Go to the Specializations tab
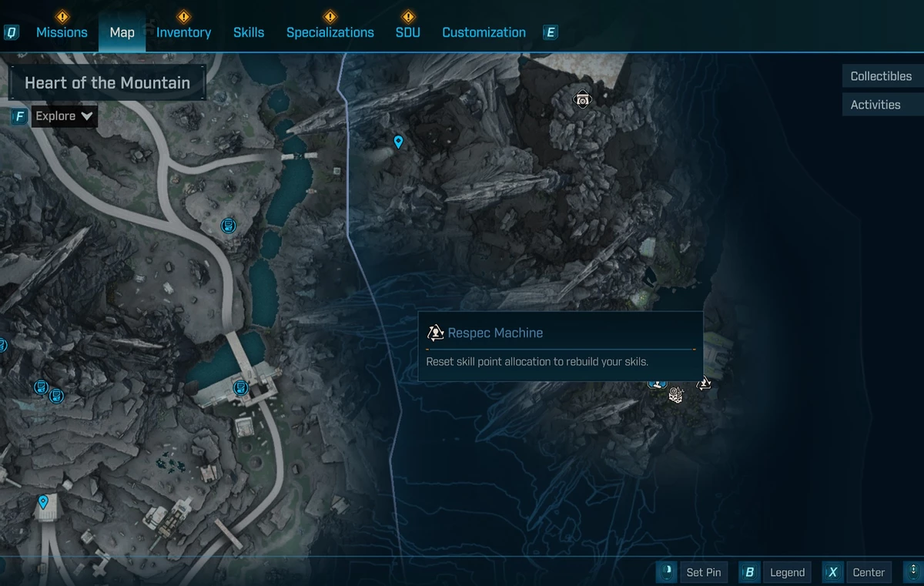This screenshot has height=586, width=924. coord(330,32)
